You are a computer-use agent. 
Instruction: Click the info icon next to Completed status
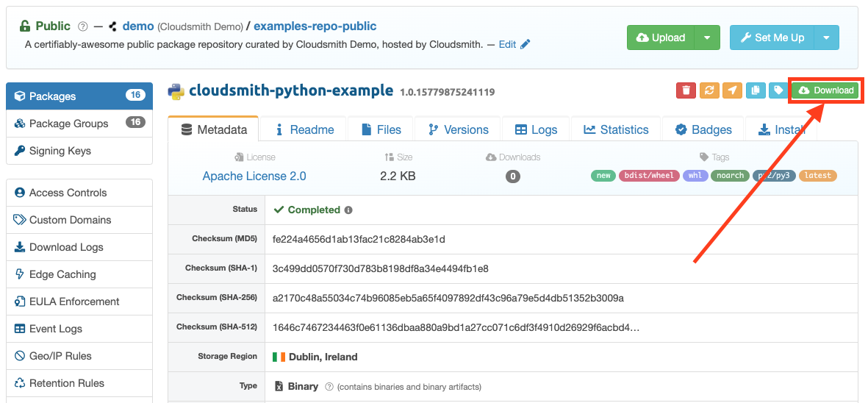348,210
